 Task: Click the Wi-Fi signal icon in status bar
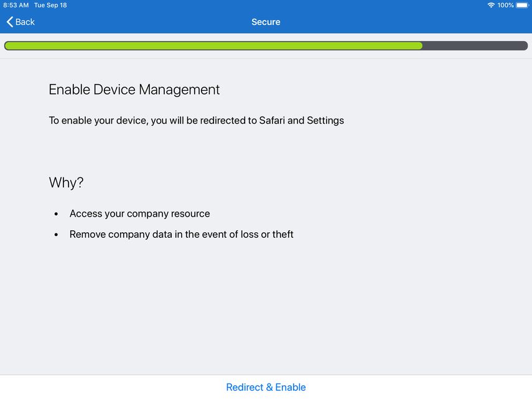coord(491,5)
